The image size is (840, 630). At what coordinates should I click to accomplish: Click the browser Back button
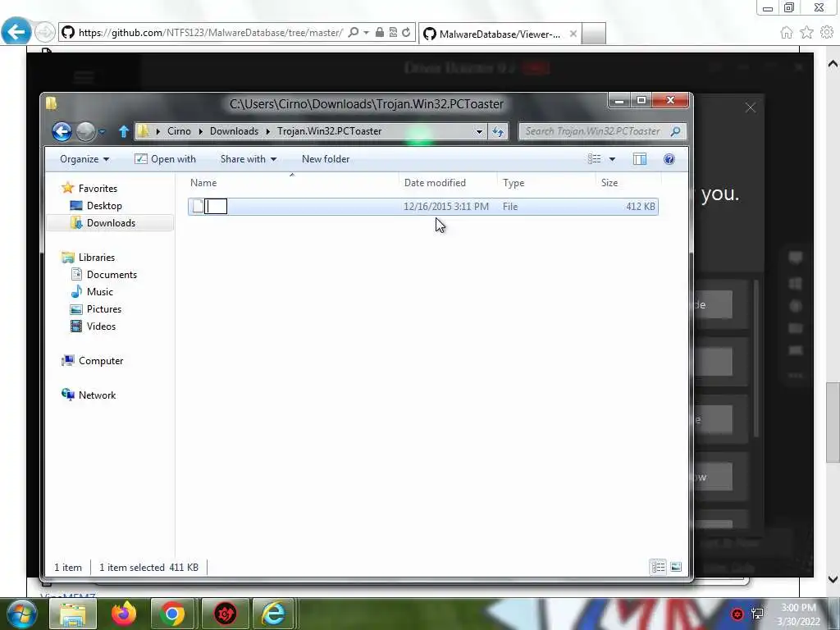coord(16,32)
